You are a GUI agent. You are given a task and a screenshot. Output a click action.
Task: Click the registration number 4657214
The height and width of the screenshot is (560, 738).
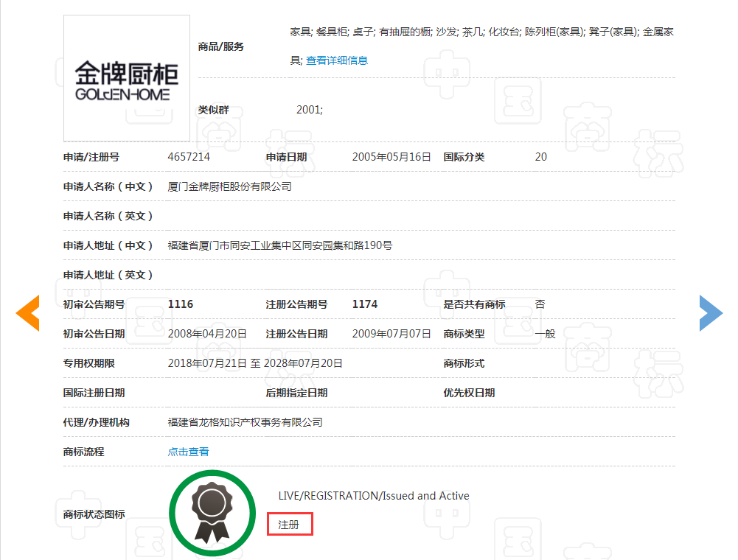coord(190,156)
